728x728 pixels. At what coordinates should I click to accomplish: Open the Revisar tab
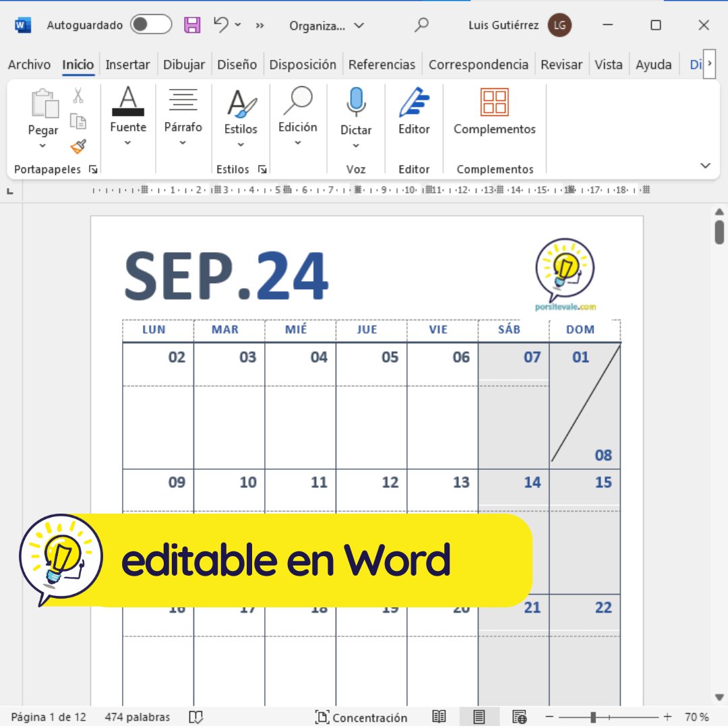click(562, 65)
